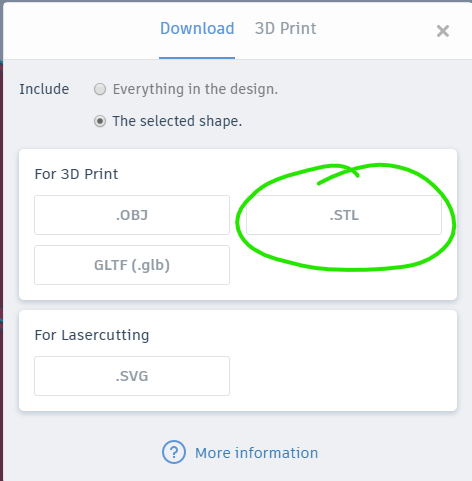
Task: Click blank space right of .SVG button
Action: pyautogui.click(x=343, y=376)
